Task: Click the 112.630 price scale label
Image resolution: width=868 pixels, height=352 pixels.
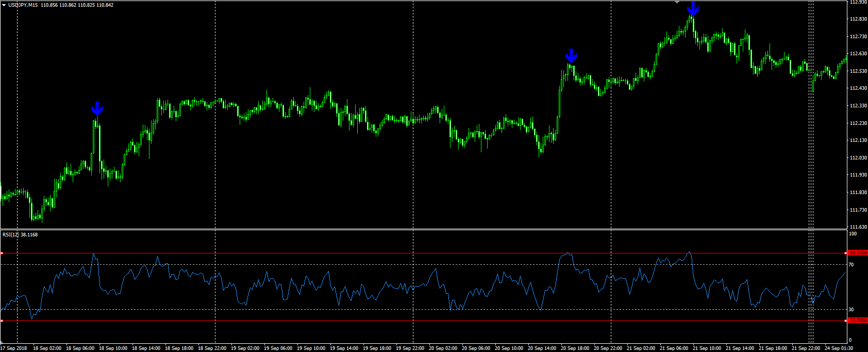Action: pyautogui.click(x=858, y=54)
